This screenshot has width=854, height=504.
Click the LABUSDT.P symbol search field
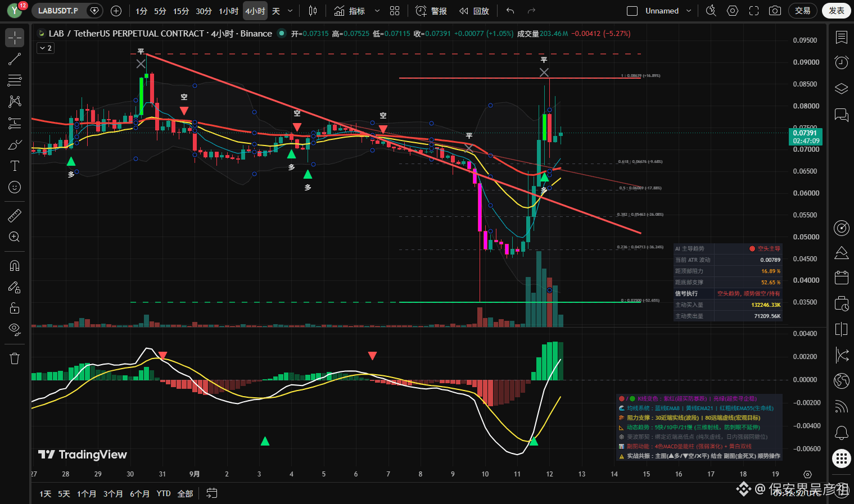60,11
